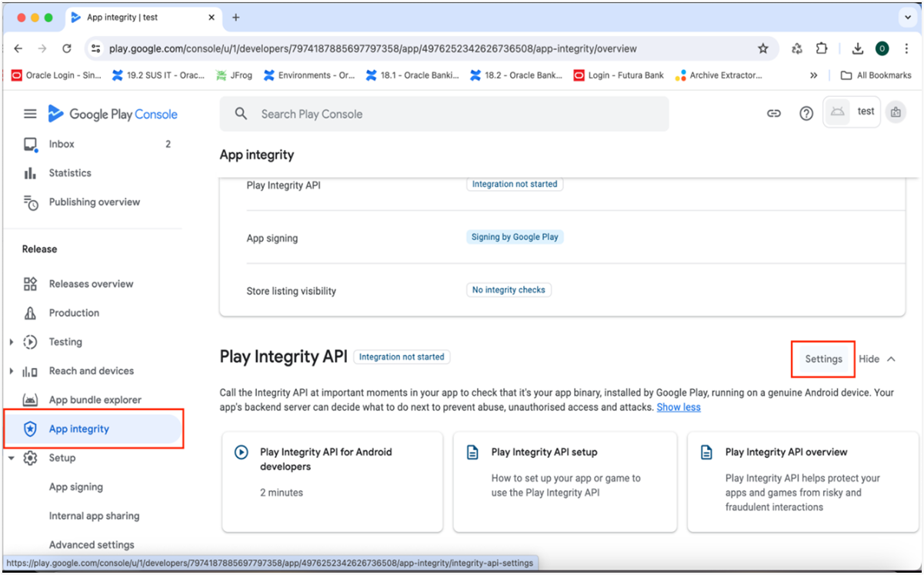Open the test app selector
This screenshot has height=575, width=924.
852,112
